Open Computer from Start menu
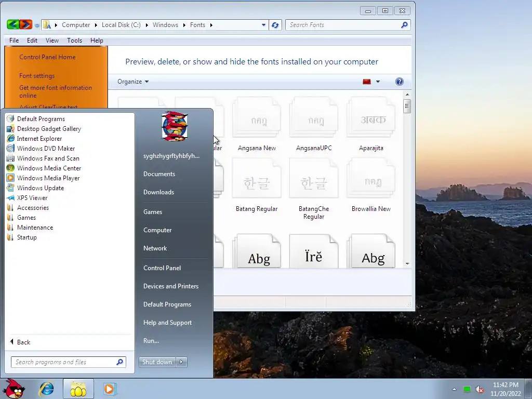 [157, 230]
